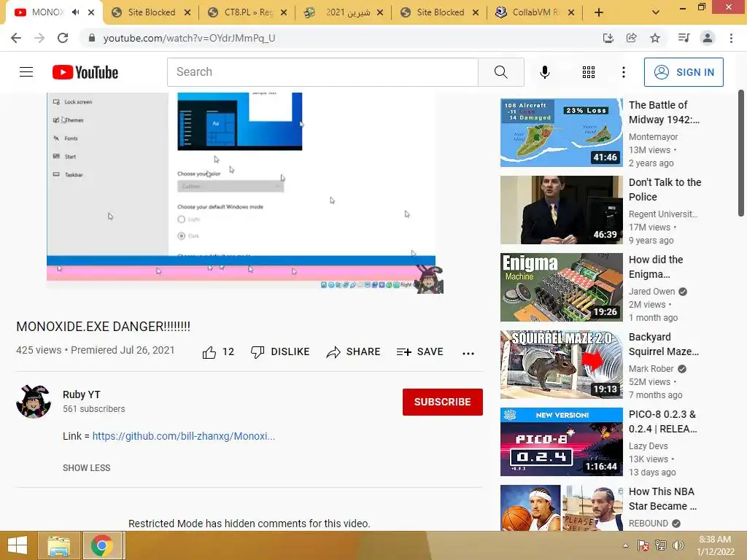Focus the YouTube search field

pos(322,72)
